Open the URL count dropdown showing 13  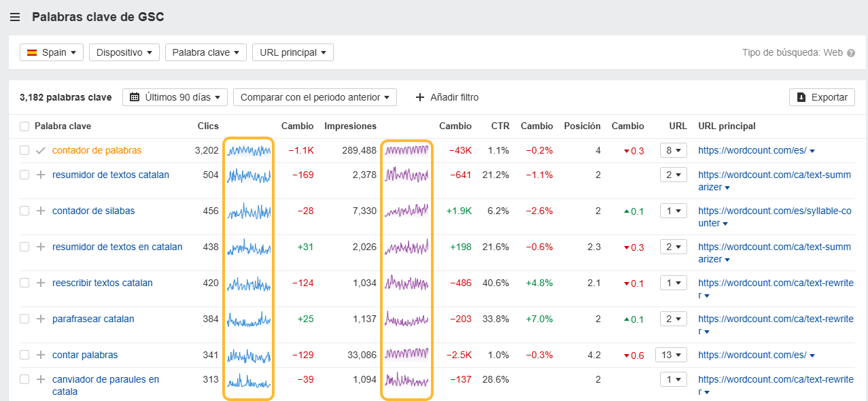coord(671,355)
